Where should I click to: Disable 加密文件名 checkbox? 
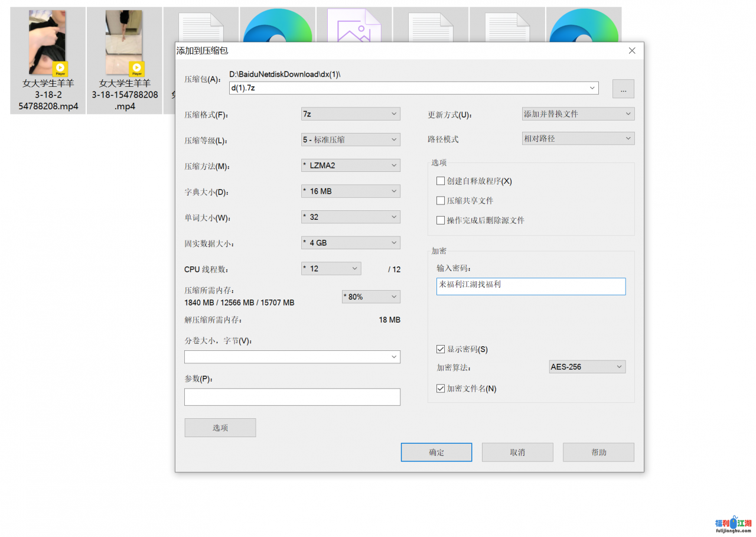[x=441, y=389]
